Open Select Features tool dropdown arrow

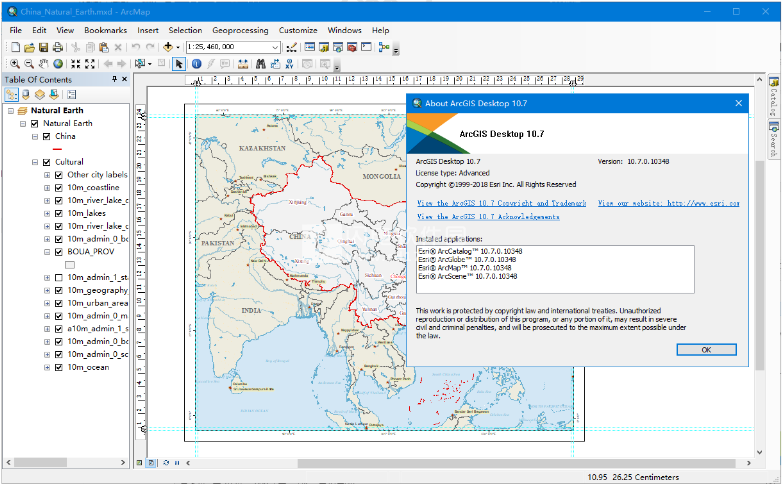(x=149, y=63)
